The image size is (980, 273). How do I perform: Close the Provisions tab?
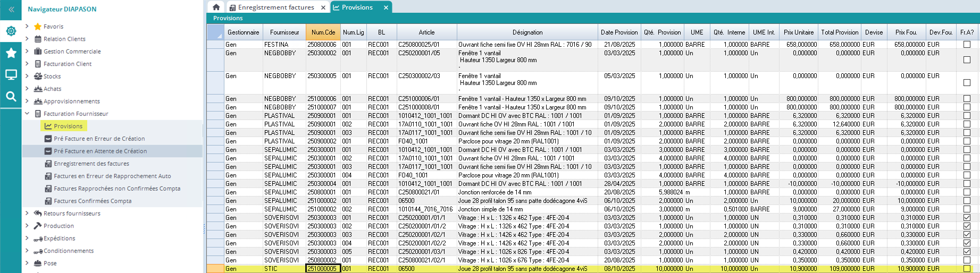386,7
